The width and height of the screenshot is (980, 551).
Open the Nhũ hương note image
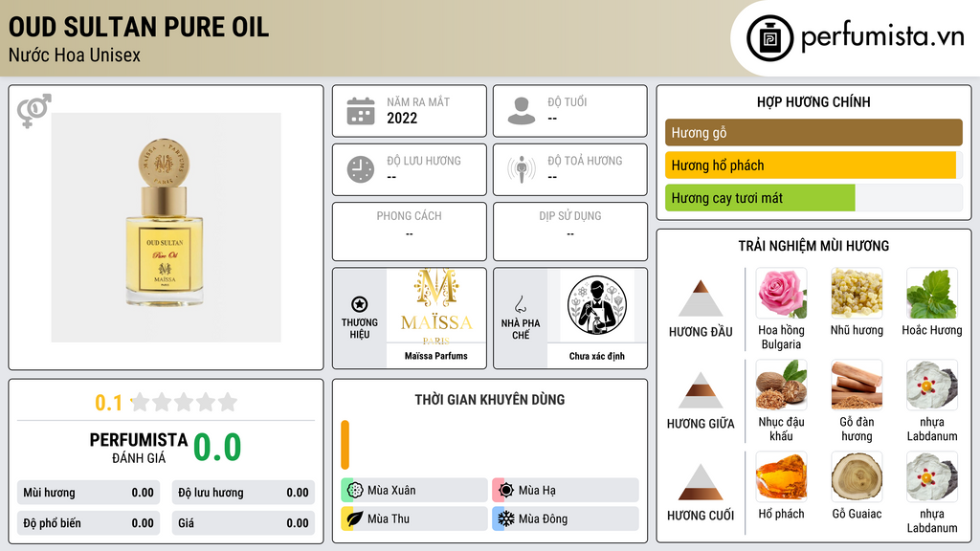click(x=857, y=294)
